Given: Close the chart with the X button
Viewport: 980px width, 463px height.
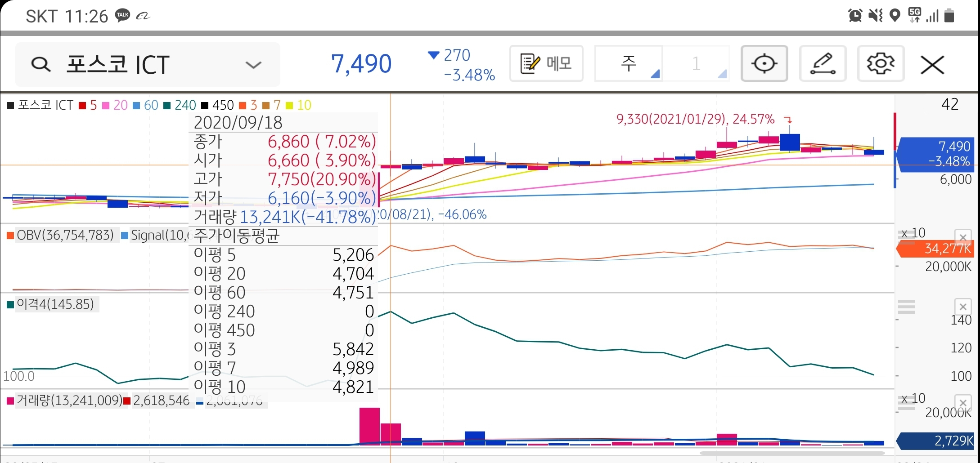Looking at the screenshot, I should click(932, 65).
